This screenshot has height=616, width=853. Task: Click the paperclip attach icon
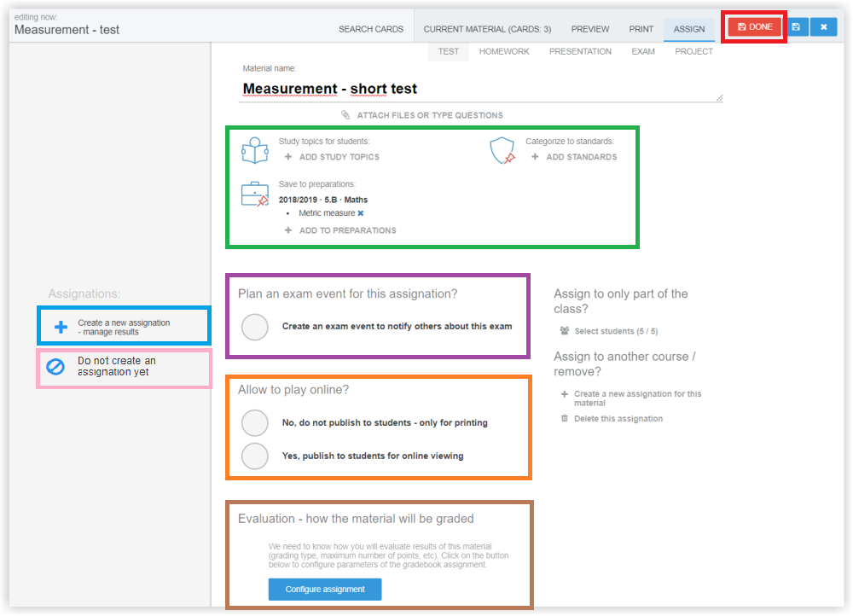[x=345, y=115]
